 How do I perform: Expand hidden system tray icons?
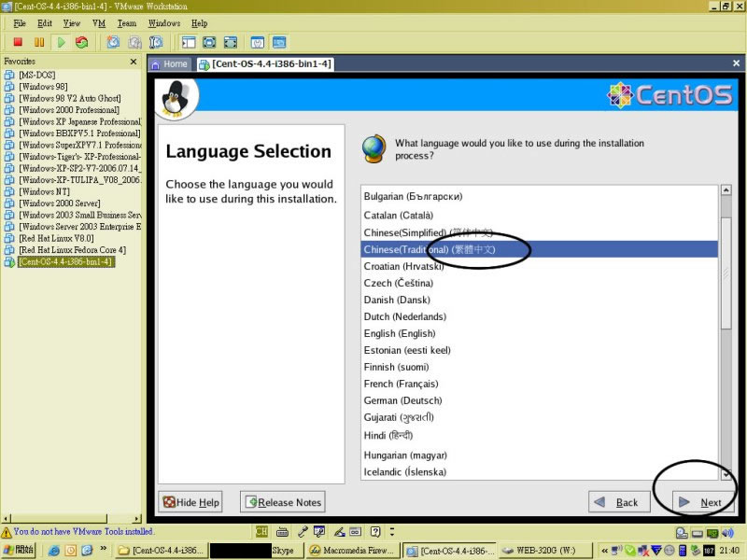(604, 551)
